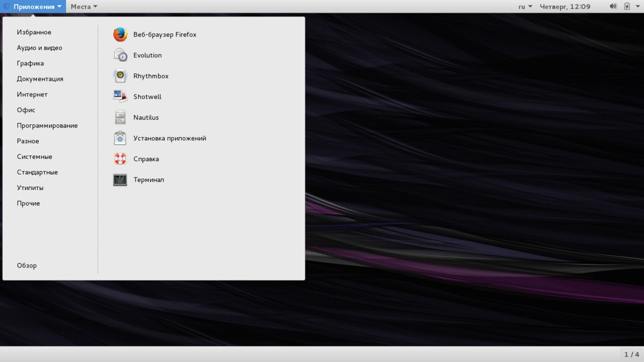The image size is (644, 362).
Task: Select the Интернет category
Action: click(x=32, y=95)
